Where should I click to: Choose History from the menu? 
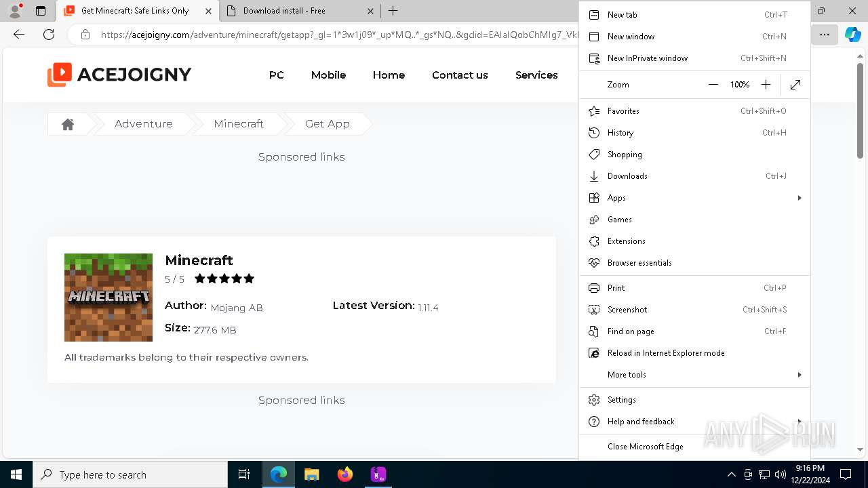pos(695,133)
